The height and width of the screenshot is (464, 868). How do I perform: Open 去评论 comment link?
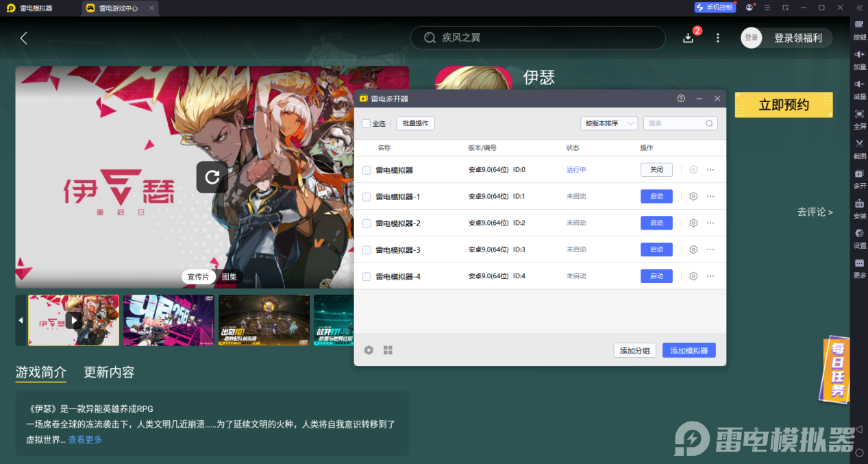(x=815, y=212)
